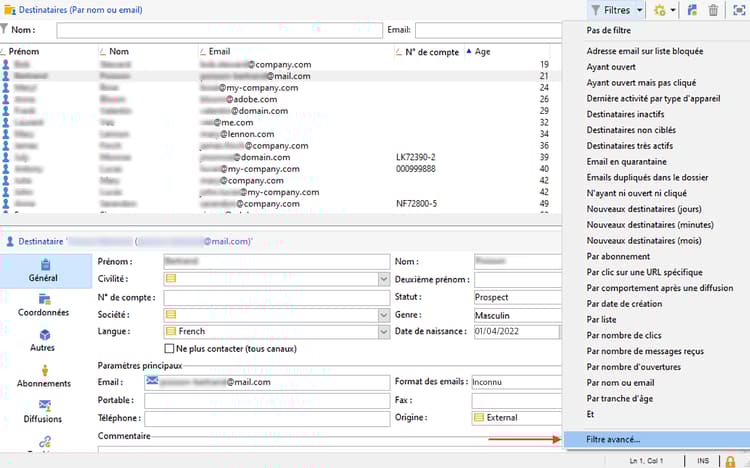
Task: Expand the Filtres dropdown arrow
Action: click(639, 10)
